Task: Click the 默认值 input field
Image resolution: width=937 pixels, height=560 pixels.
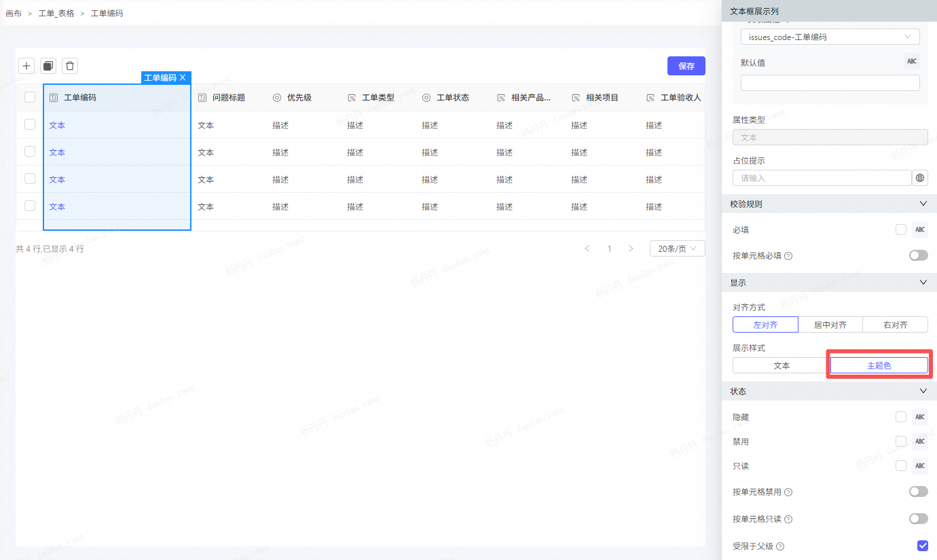Action: pos(830,83)
